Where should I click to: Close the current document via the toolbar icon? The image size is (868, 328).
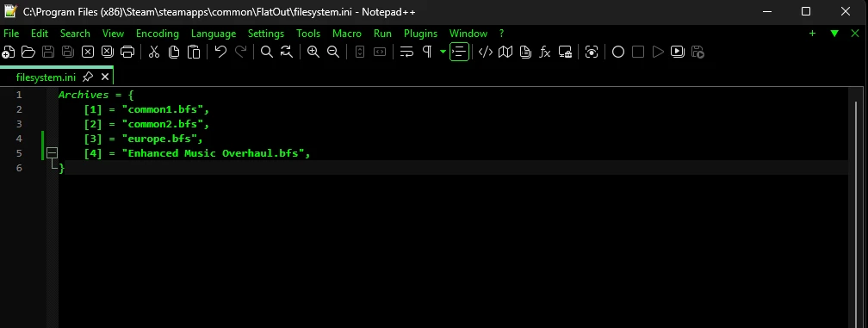coord(88,52)
